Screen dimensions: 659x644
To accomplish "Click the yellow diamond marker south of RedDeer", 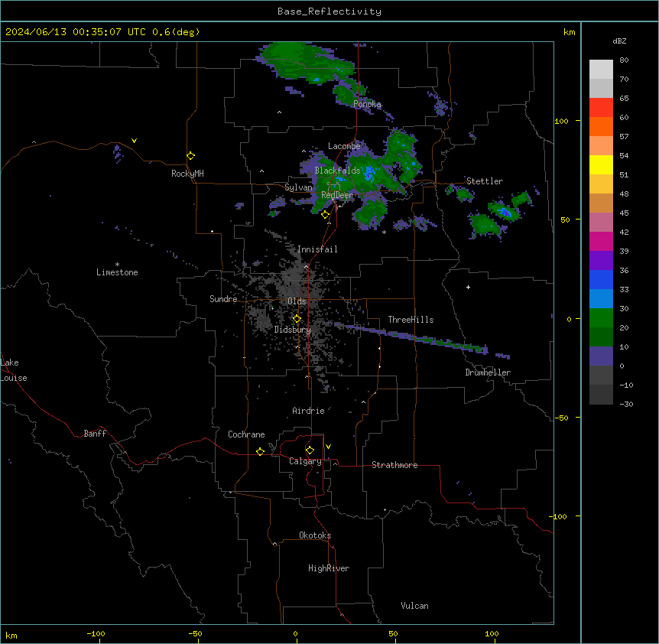I will click(326, 215).
